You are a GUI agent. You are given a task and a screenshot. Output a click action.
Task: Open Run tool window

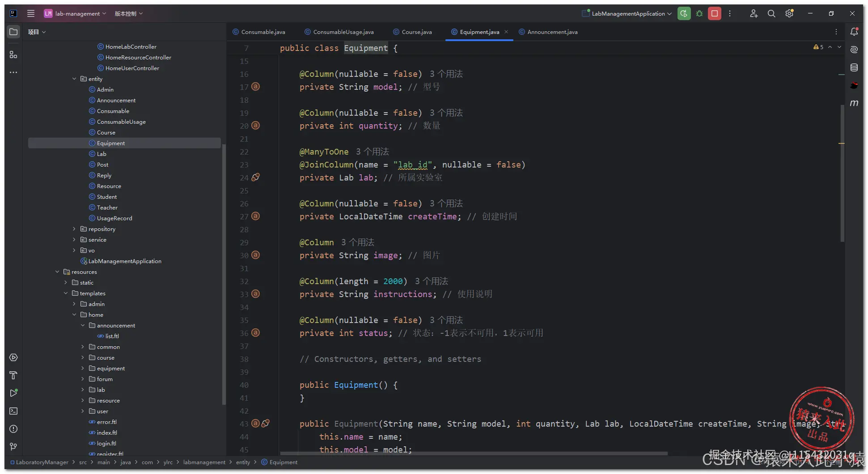[x=13, y=393]
